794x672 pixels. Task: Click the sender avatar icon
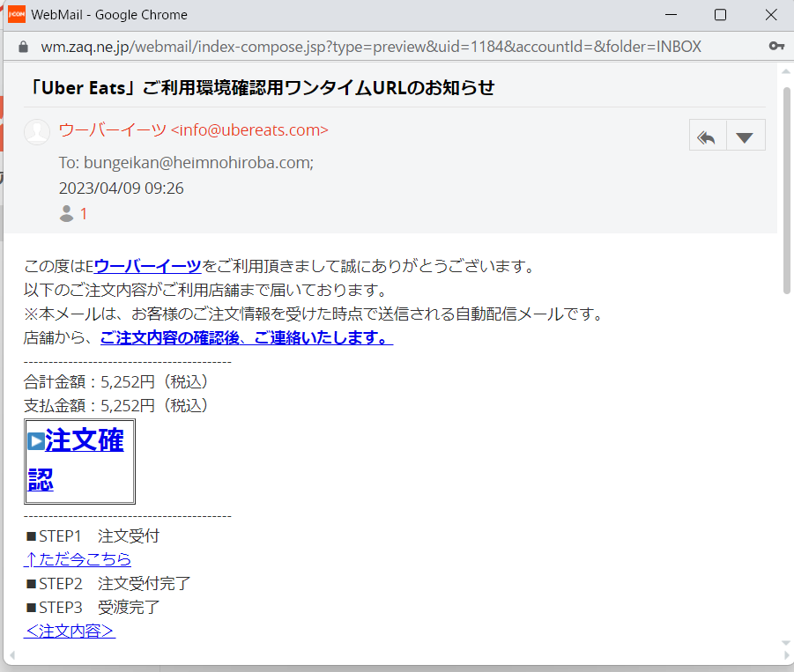pos(37,131)
